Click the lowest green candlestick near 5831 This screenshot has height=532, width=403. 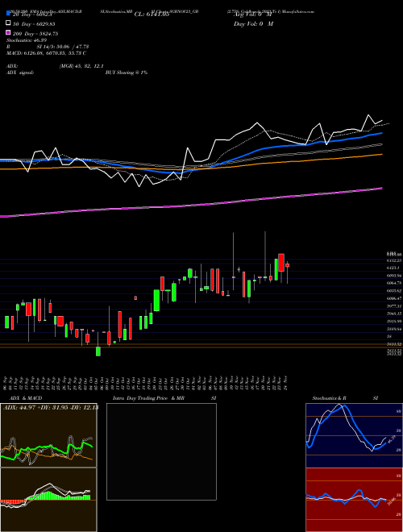coord(98,351)
